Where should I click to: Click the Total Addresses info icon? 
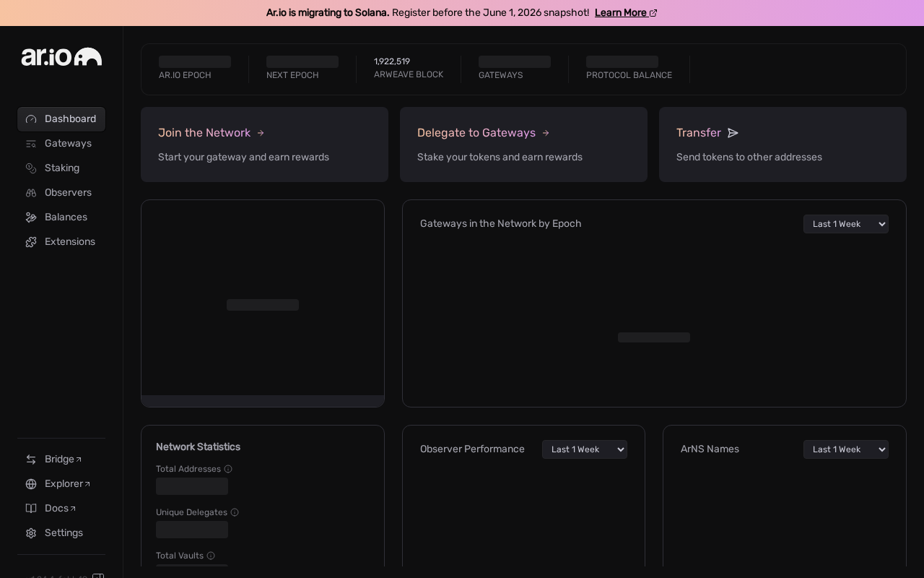(228, 469)
